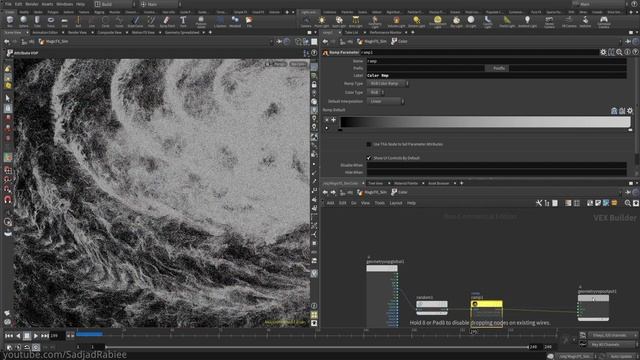
Task: Open the File menu
Action: (x=8, y=4)
